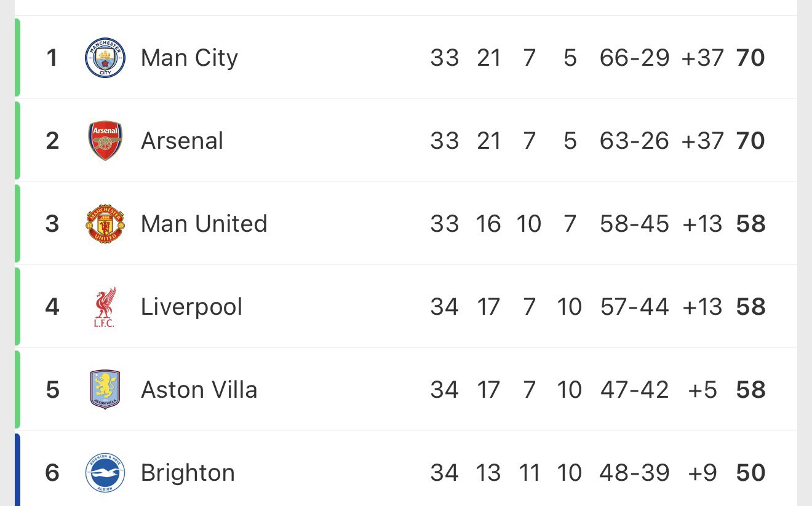
Task: Click the blue qualification bar beside Brighton
Action: tap(17, 470)
